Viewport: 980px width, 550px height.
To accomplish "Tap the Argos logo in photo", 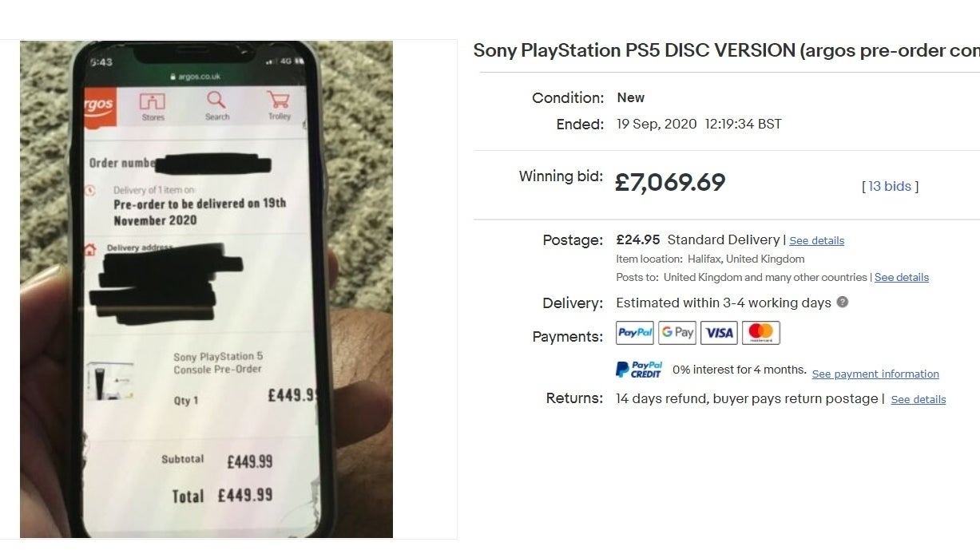I will (x=100, y=105).
